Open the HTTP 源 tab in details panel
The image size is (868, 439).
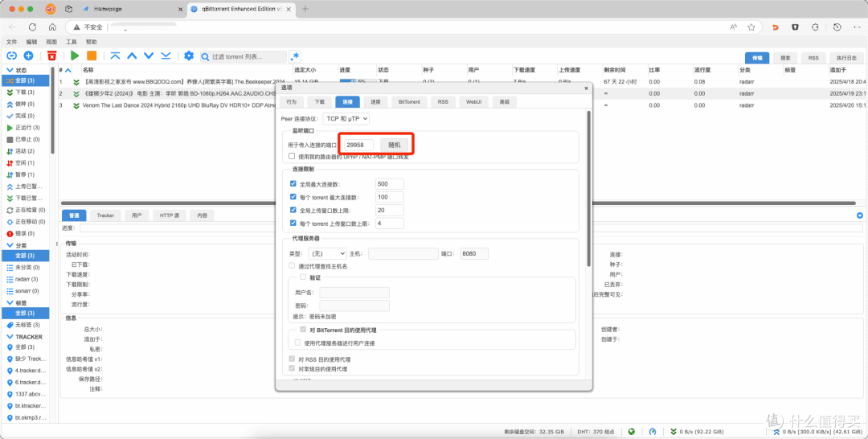pos(170,215)
